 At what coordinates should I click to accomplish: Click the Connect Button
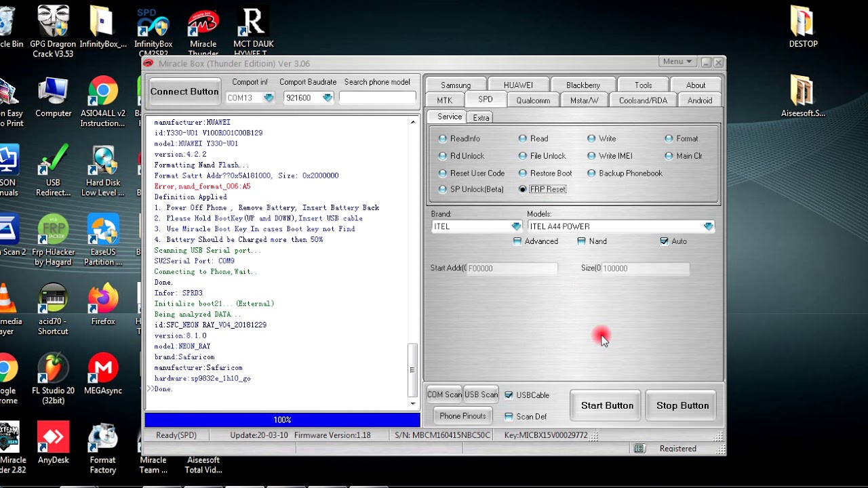pyautogui.click(x=184, y=91)
